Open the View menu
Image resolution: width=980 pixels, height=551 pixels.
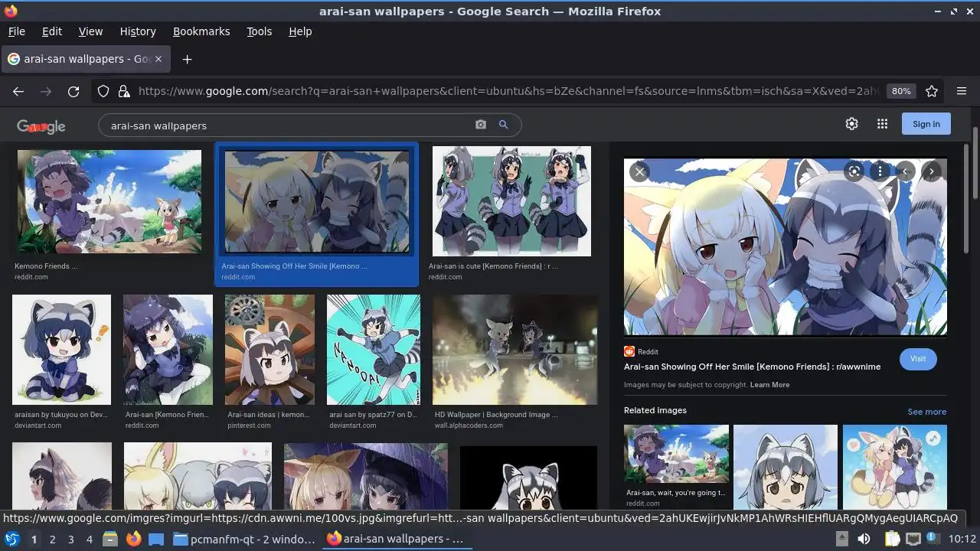(x=90, y=31)
